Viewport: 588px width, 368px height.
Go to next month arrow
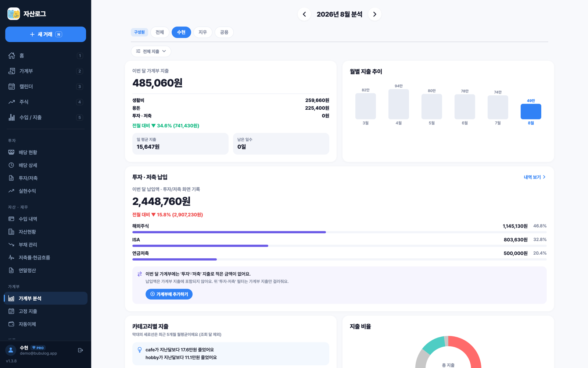374,14
